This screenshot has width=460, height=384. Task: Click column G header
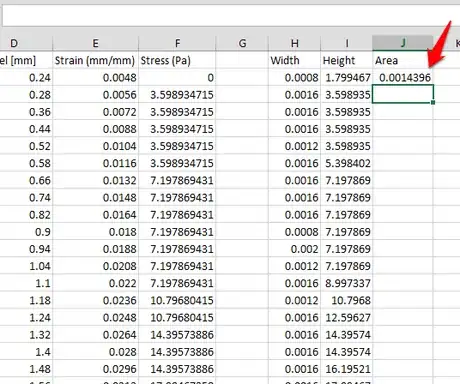pyautogui.click(x=242, y=43)
